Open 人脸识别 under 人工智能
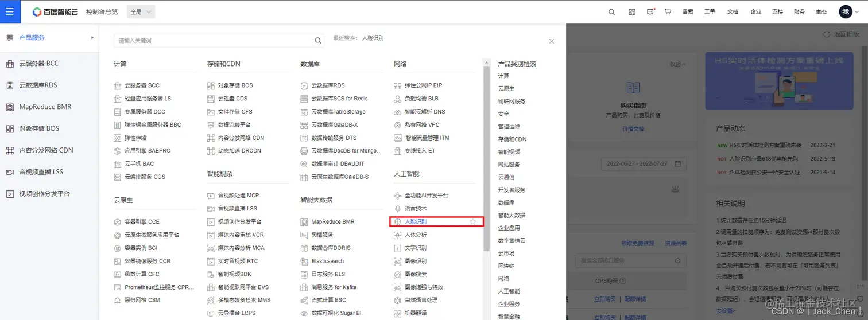Screen dimensions: 868x320 416,221
